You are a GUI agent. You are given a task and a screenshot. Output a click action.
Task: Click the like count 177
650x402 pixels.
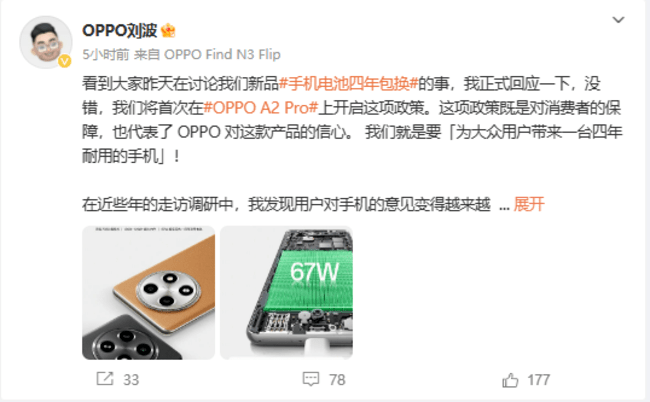click(x=538, y=380)
